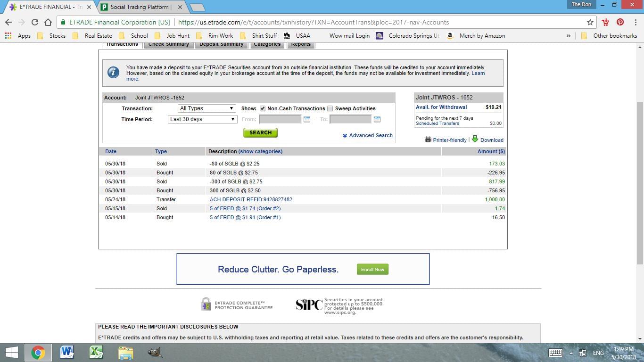Sort transactions by Type column
Screen dimensions: 644x362
[x=161, y=151]
